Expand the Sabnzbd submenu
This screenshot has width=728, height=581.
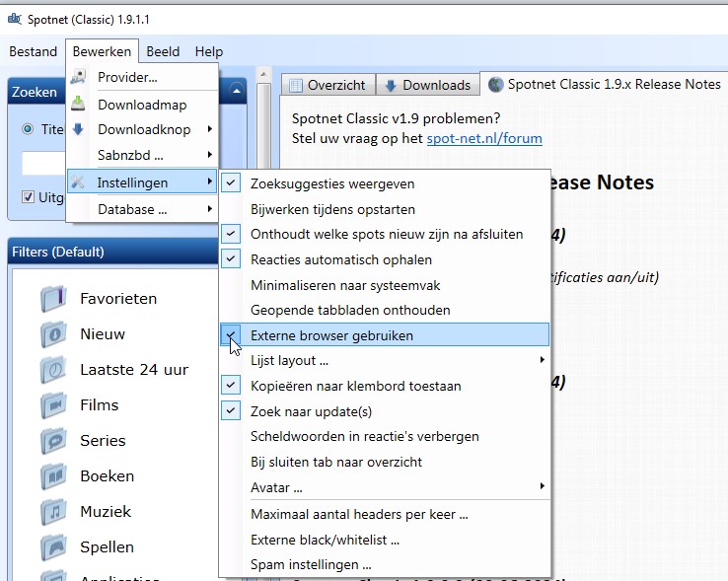pos(142,155)
